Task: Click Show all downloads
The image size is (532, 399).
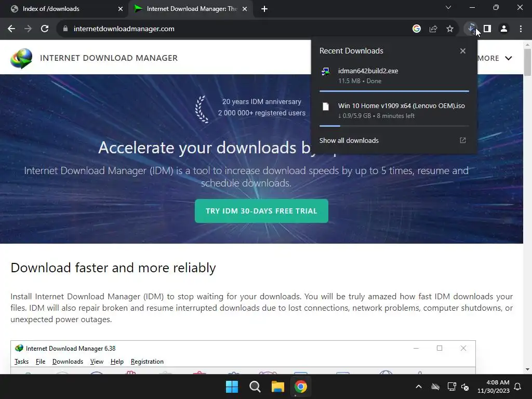Action: coord(349,140)
